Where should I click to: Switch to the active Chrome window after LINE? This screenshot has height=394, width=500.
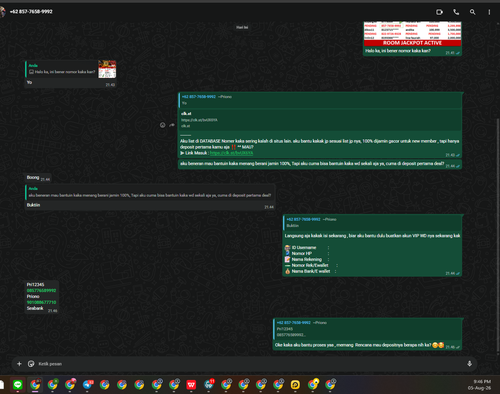pyautogui.click(x=35, y=385)
